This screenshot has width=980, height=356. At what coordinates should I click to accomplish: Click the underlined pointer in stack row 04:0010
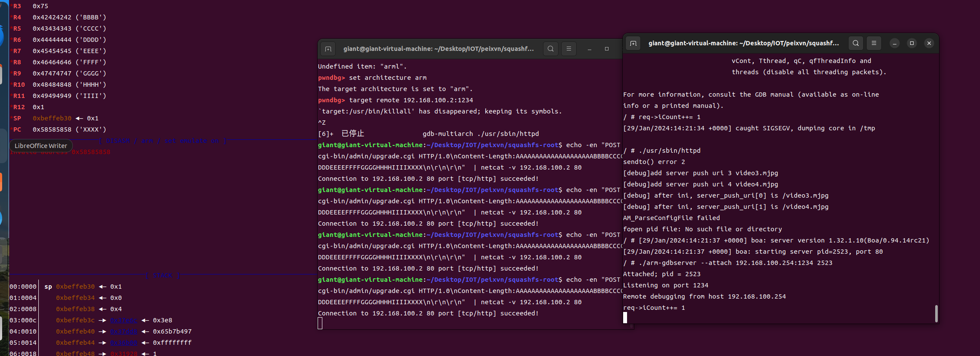point(124,331)
